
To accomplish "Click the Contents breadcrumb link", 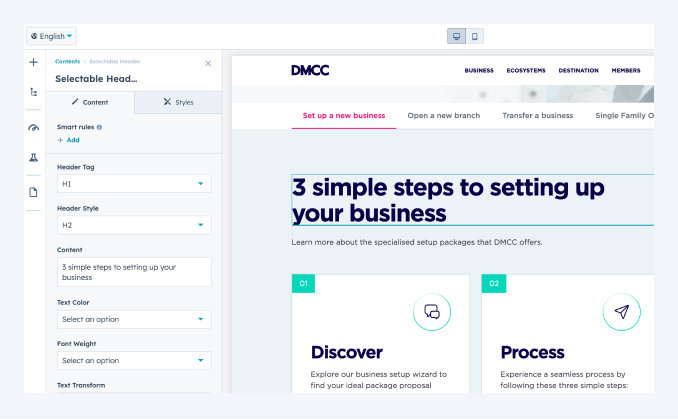I will [x=68, y=62].
